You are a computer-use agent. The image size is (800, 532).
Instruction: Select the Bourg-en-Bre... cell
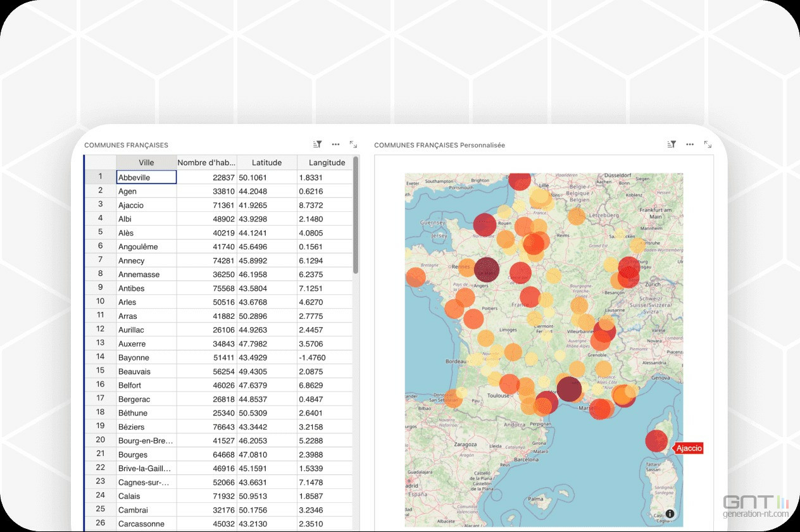click(x=146, y=441)
